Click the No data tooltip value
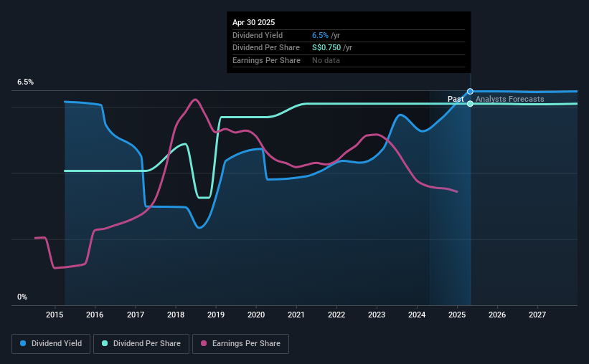Viewport: 589px width, 364px height. pyautogui.click(x=326, y=60)
